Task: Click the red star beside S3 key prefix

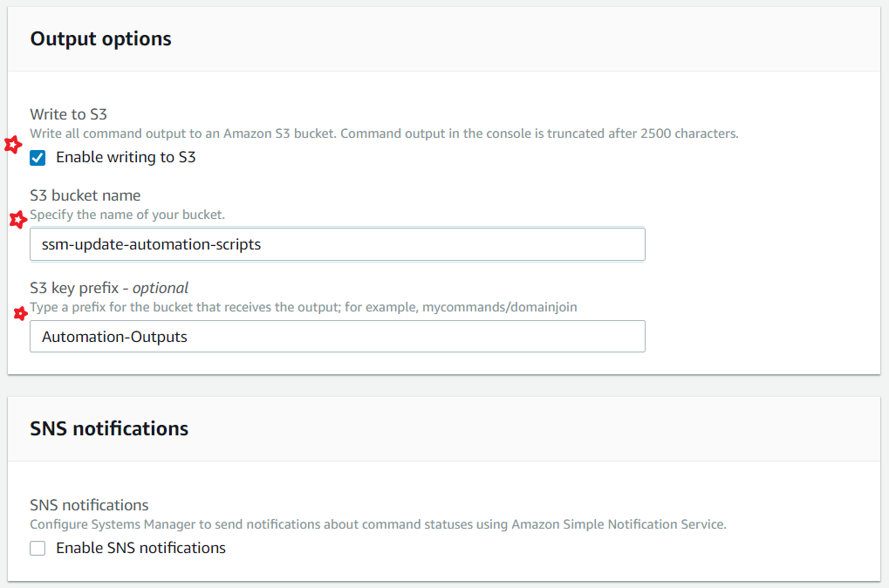Action: click(20, 313)
